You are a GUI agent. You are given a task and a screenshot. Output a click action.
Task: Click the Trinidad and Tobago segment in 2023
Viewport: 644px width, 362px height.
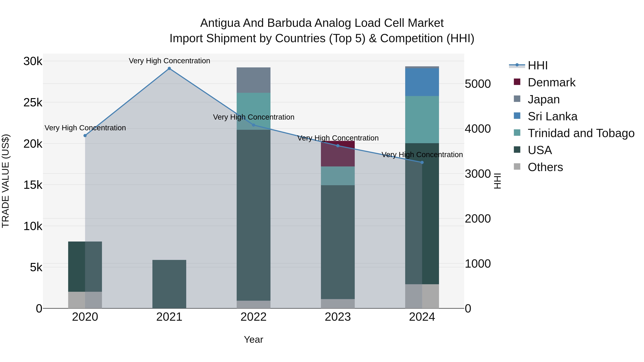click(338, 176)
